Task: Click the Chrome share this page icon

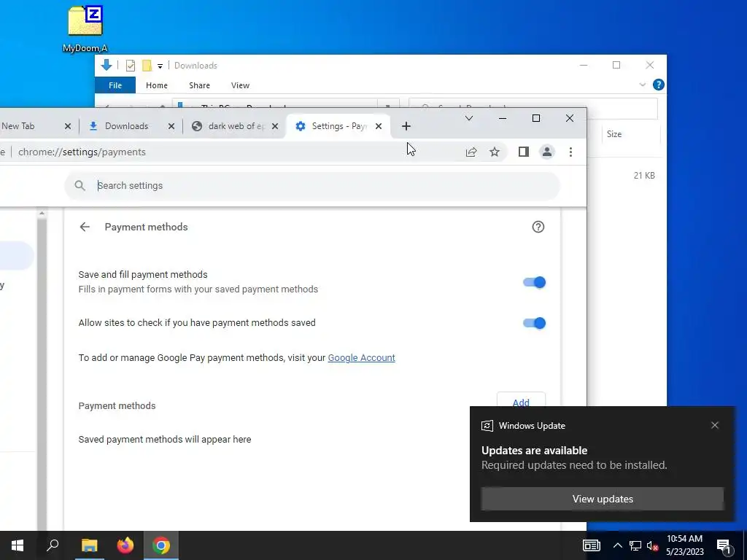Action: coord(471,152)
